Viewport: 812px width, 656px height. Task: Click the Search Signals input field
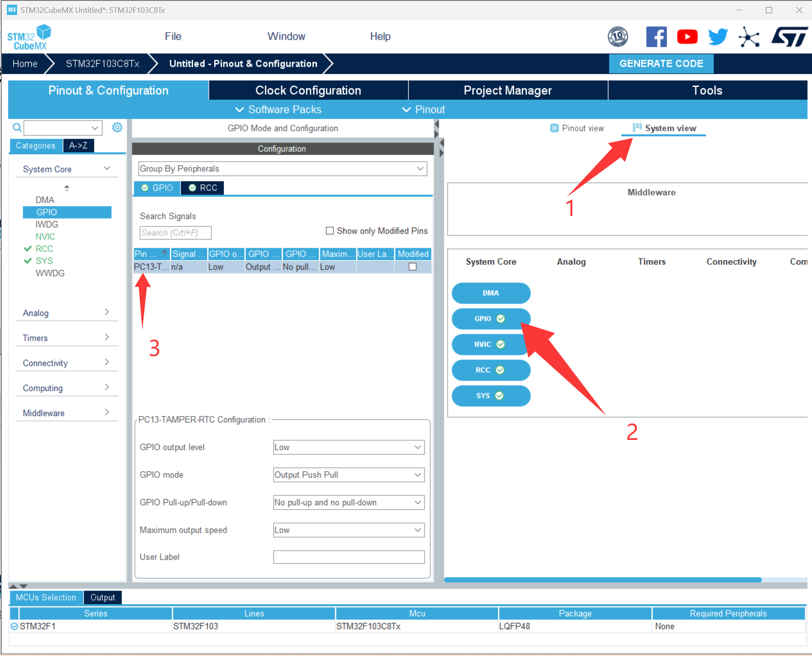tap(175, 233)
